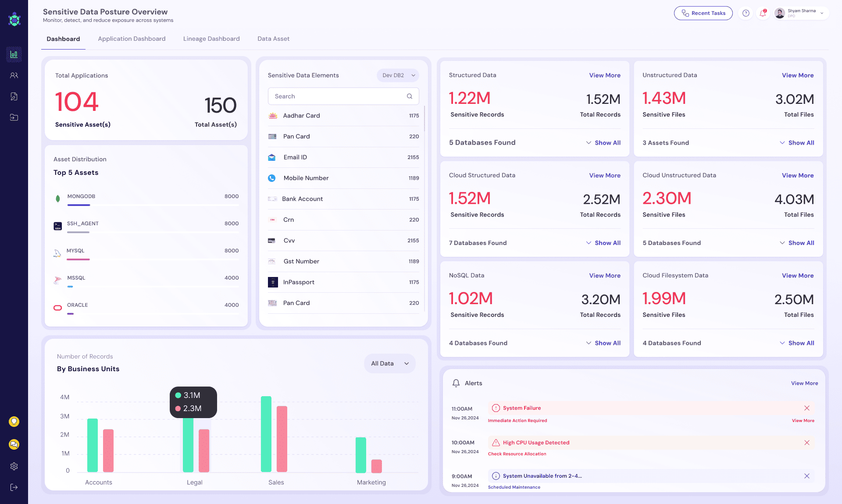Open the document scan icon in sidebar
This screenshot has height=504, width=842.
14,96
